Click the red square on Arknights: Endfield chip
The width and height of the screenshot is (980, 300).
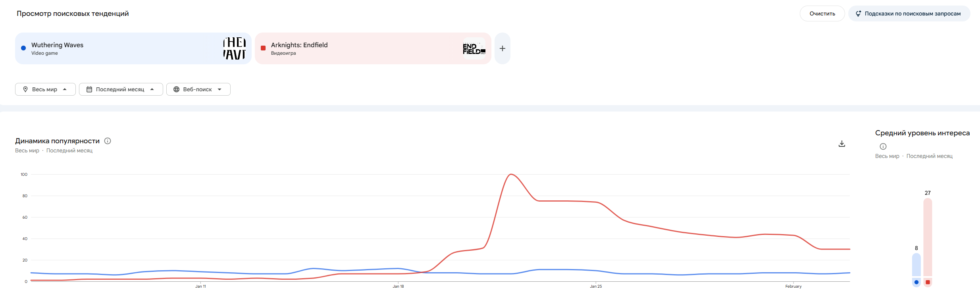click(263, 48)
